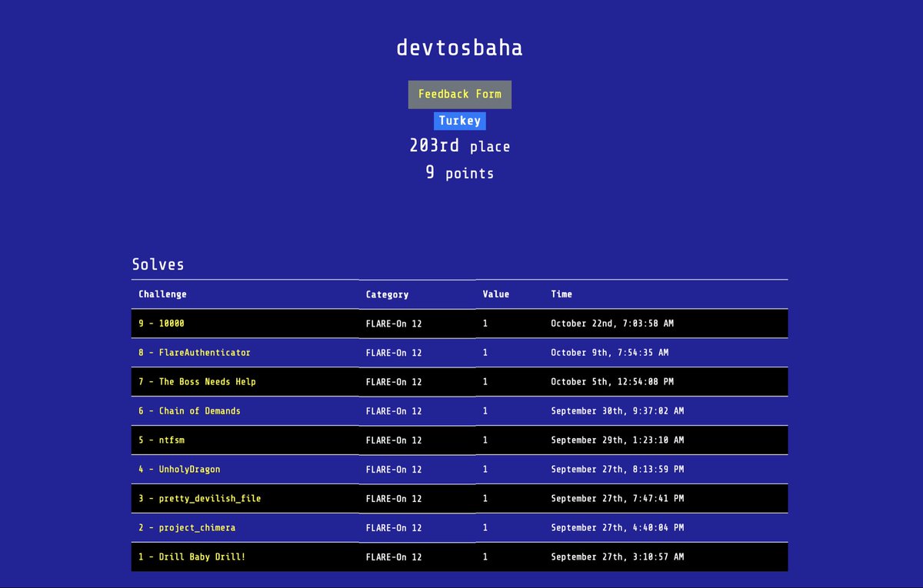
Task: Click FLARE-On 12 category in UnholyDragon row
Action: point(394,470)
